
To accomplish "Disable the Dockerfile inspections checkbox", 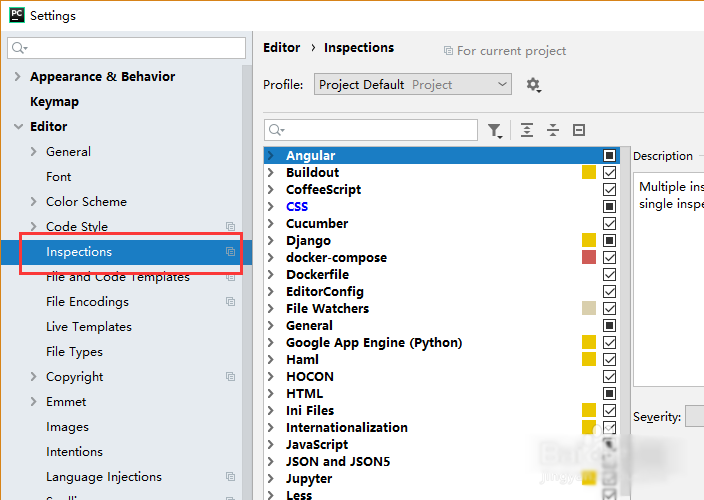I will click(609, 275).
